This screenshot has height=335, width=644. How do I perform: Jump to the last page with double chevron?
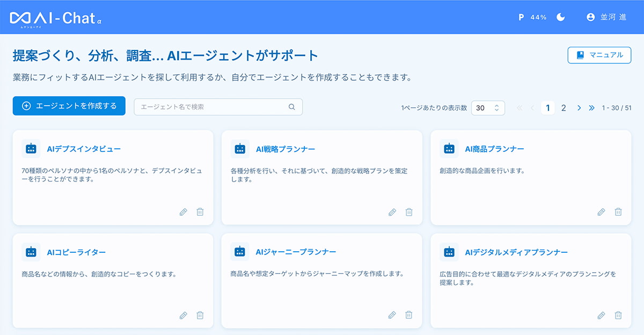click(x=591, y=108)
